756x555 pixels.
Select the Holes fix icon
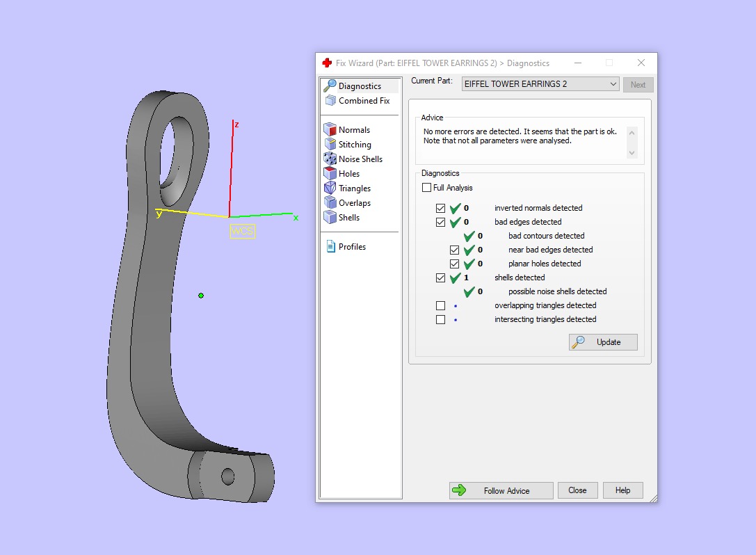pos(330,173)
